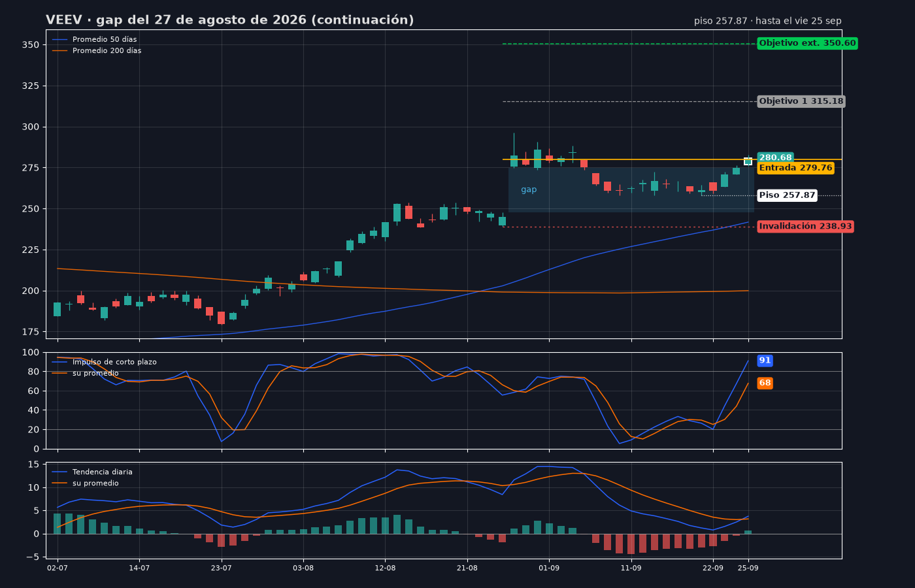This screenshot has width=915, height=588.
Task: Click the momentum axis label 80
Action: [33, 372]
